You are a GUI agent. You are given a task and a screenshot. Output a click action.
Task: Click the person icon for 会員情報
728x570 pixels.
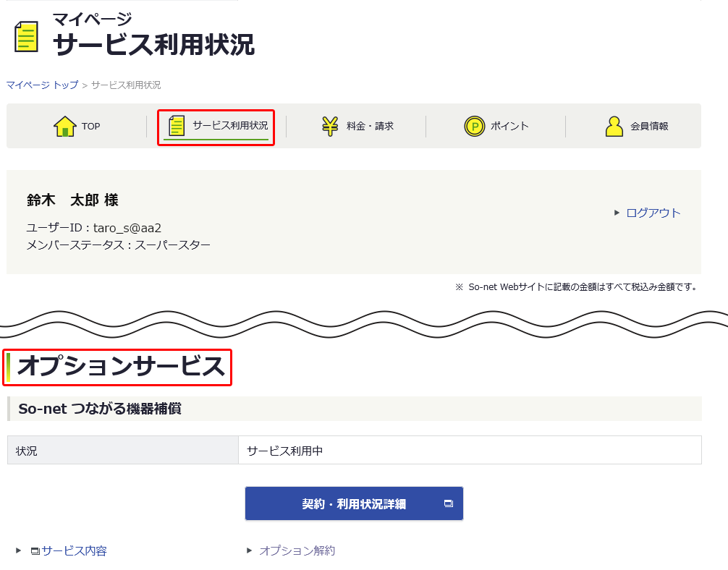click(614, 127)
